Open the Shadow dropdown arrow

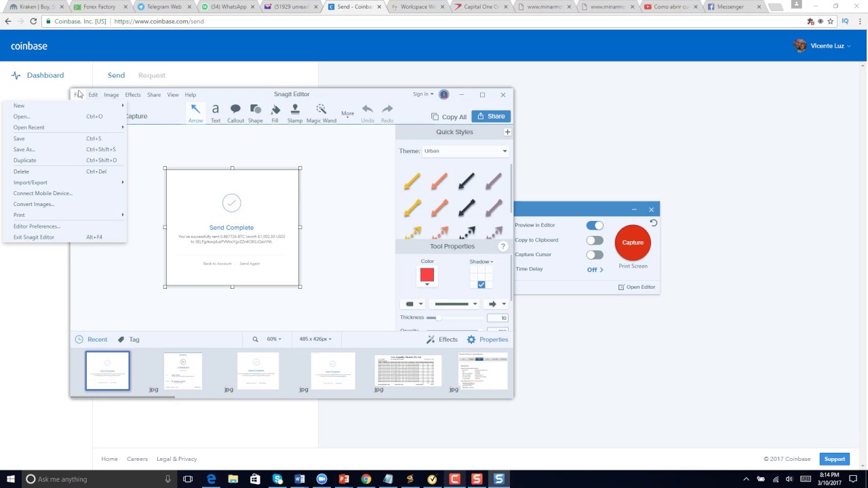[492, 262]
